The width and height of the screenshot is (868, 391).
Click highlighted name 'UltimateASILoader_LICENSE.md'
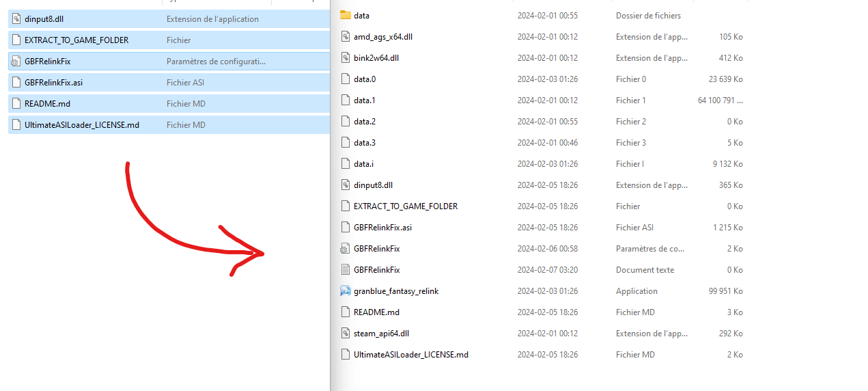click(x=82, y=124)
